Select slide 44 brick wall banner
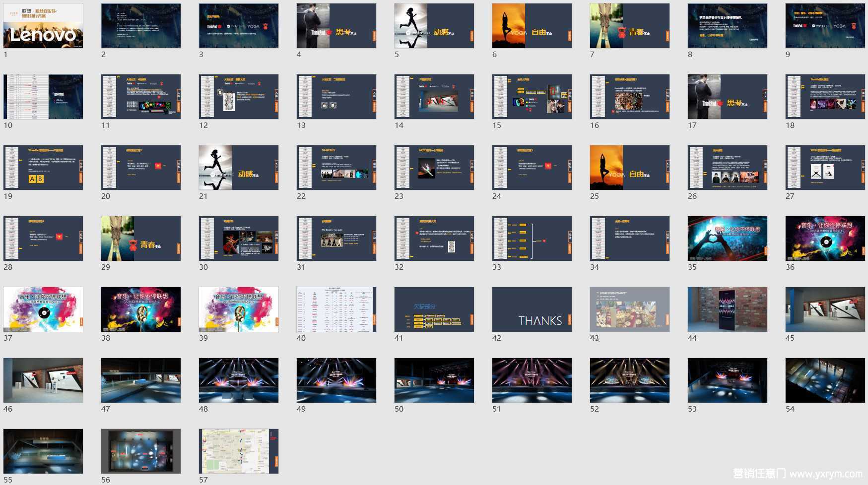868x485 pixels. click(x=728, y=309)
